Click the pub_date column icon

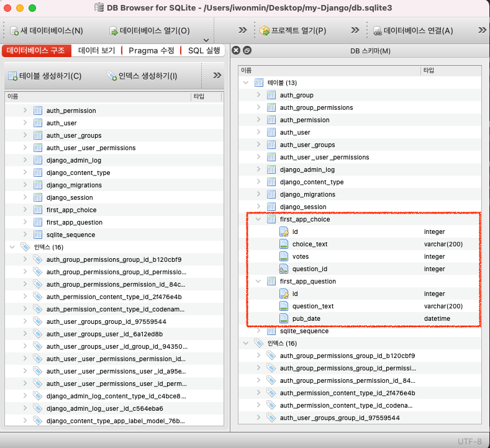tap(284, 319)
